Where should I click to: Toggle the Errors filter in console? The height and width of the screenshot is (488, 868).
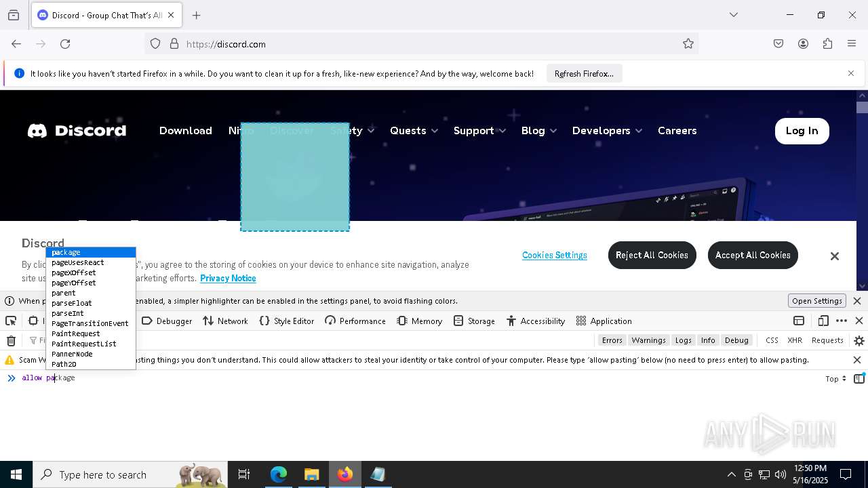(612, 340)
